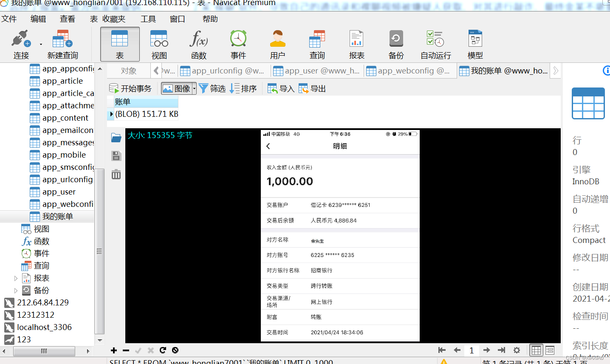Open the 窗口 (Window) menu
This screenshot has height=364, width=610.
tap(178, 19)
